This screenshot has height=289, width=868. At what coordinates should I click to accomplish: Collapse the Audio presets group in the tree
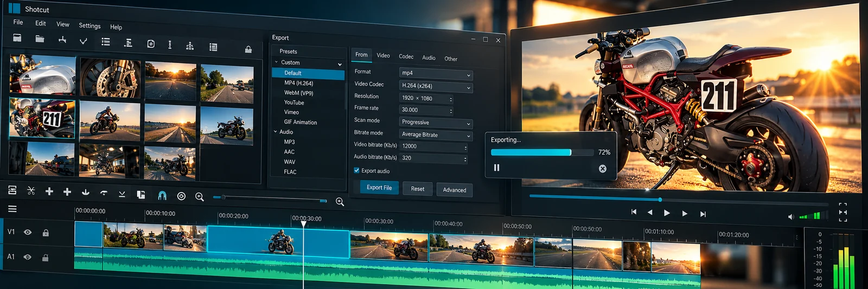click(x=276, y=132)
